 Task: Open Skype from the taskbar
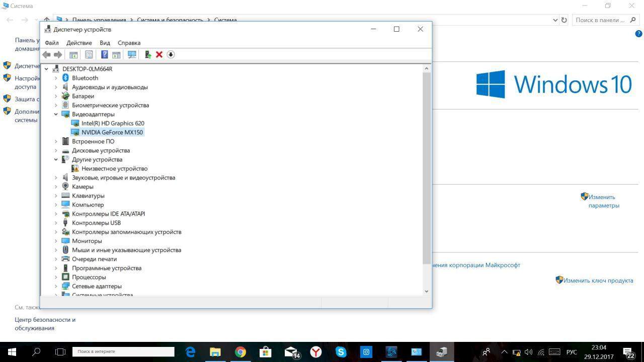click(341, 352)
